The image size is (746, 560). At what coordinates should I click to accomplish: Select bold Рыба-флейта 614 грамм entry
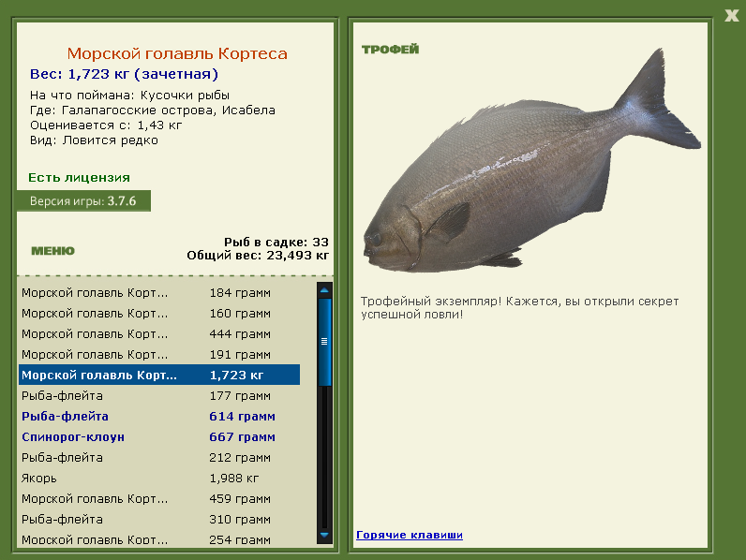(159, 417)
